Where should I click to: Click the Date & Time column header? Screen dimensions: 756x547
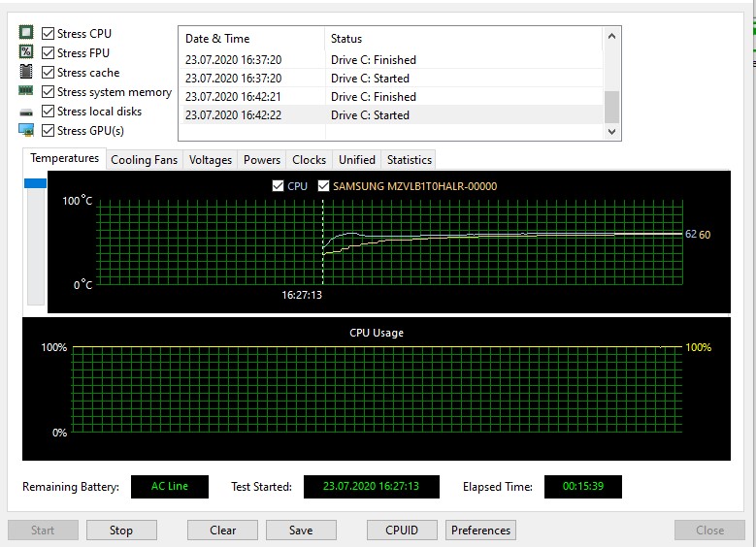[x=251, y=39]
